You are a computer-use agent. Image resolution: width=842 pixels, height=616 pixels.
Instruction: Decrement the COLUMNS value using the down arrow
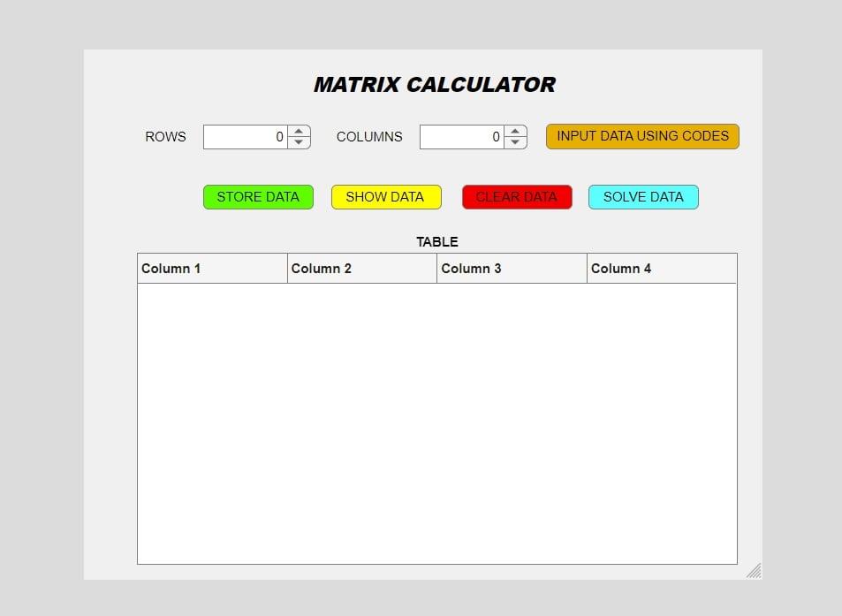point(515,142)
